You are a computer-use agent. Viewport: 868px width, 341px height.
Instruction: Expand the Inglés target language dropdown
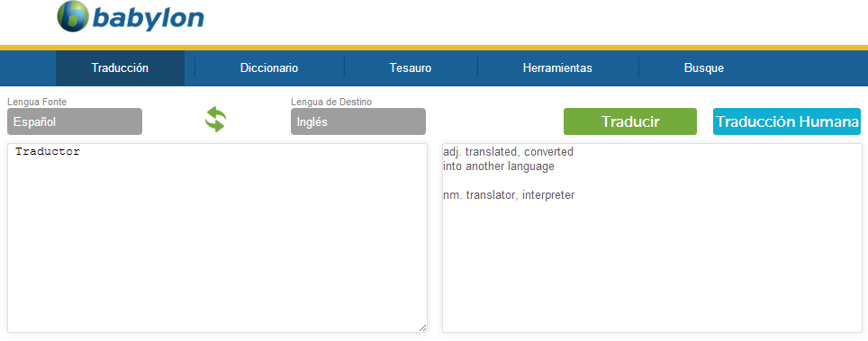coord(358,121)
